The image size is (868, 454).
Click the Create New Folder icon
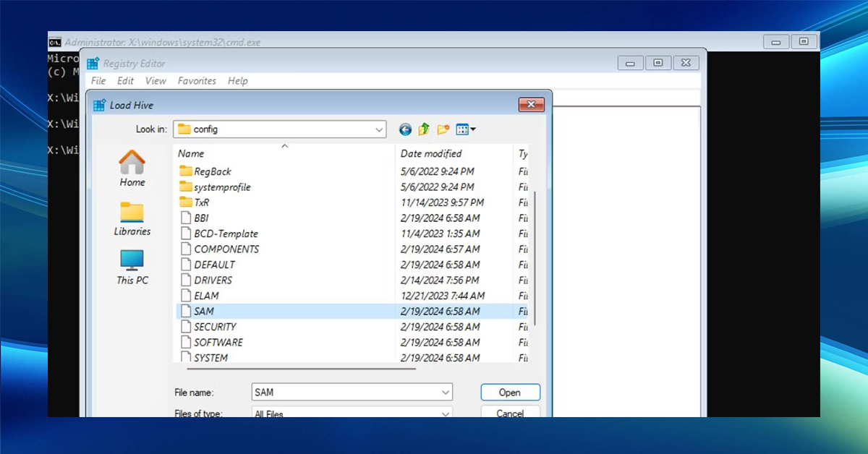pos(443,129)
